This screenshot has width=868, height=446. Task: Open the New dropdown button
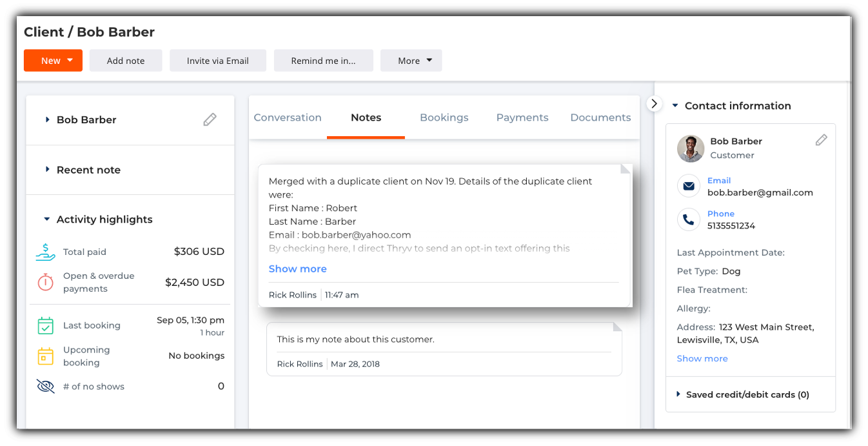(x=53, y=61)
